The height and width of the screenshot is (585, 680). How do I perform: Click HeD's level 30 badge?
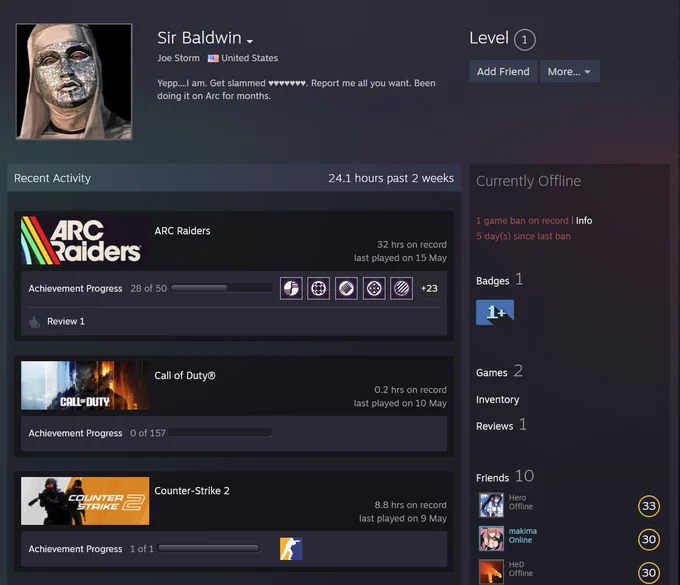(649, 572)
